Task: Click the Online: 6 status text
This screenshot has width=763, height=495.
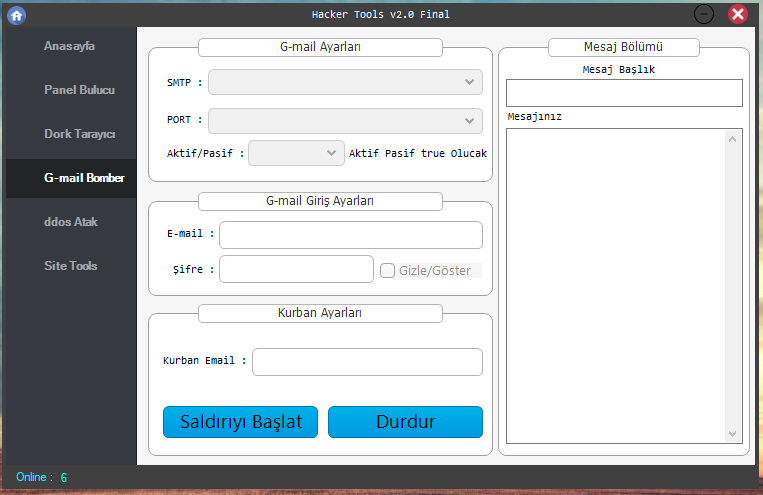Action: [x=41, y=477]
